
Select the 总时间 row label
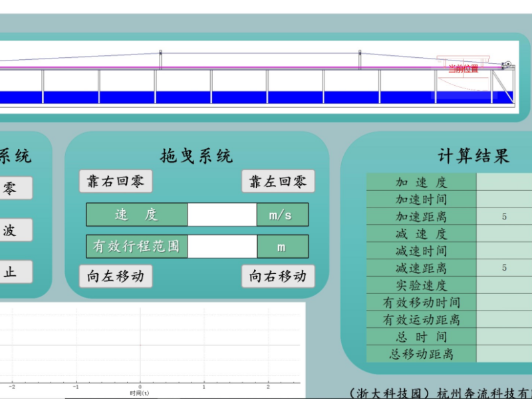pyautogui.click(x=422, y=336)
